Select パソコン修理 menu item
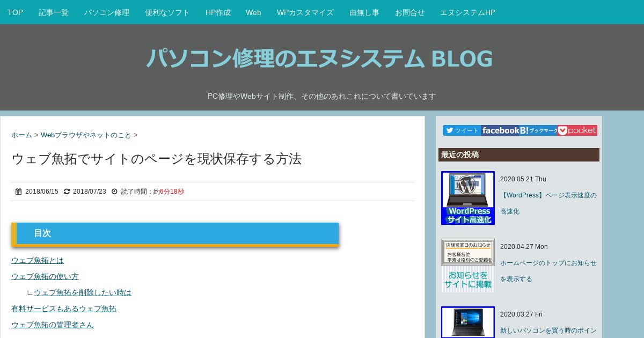This screenshot has height=338, width=644. pyautogui.click(x=107, y=12)
